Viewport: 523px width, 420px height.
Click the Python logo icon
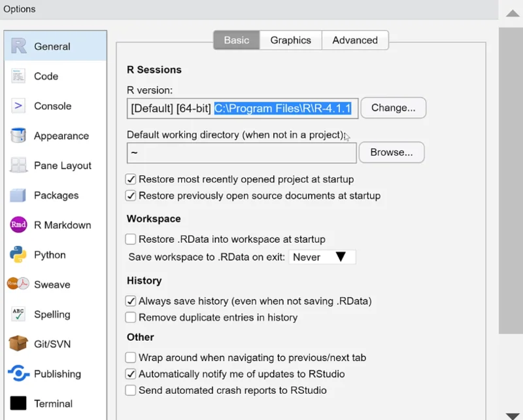[18, 254]
